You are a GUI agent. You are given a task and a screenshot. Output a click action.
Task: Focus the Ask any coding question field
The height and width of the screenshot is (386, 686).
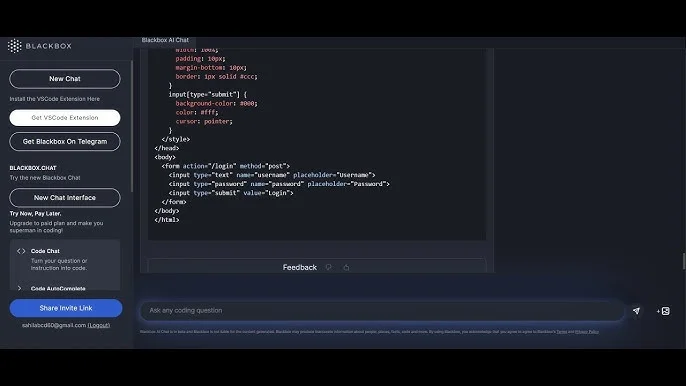point(382,311)
